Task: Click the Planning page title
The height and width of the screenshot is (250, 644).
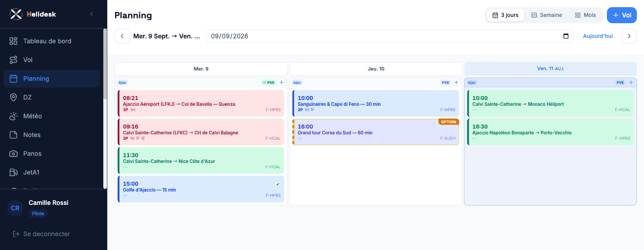Action: click(133, 15)
